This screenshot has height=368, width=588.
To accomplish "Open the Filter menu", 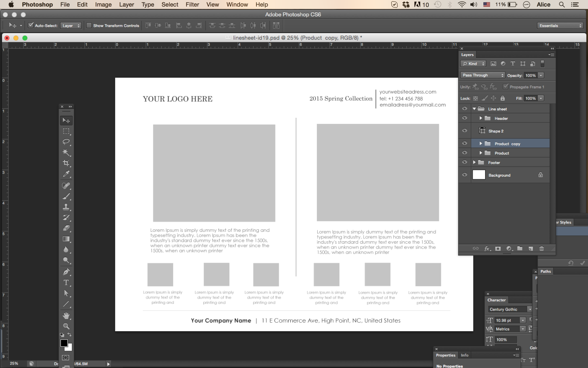I will coord(192,4).
